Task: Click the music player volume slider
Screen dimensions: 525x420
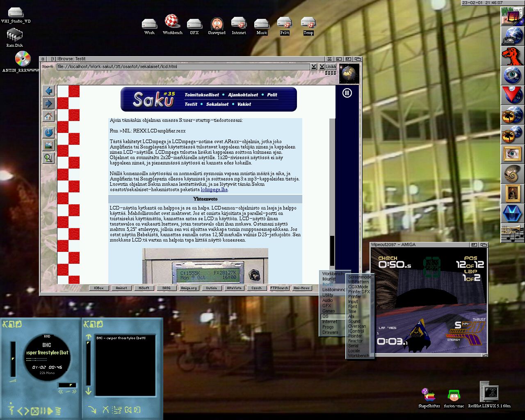Action: click(13, 359)
